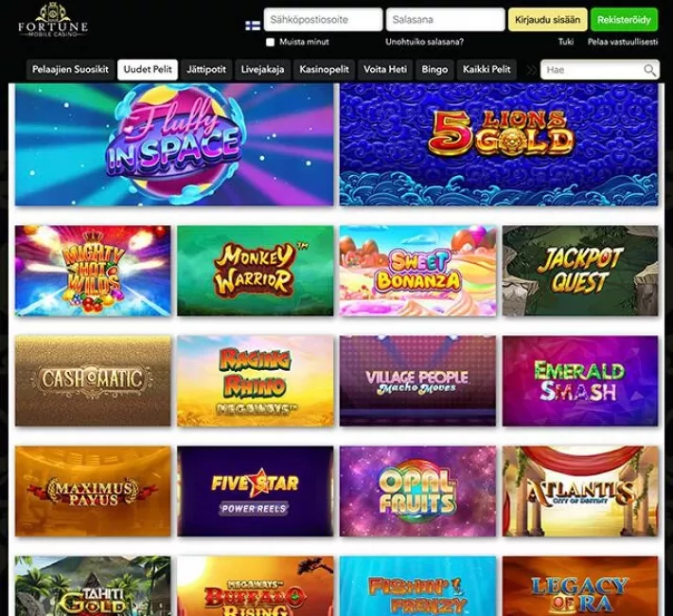Tick the Muista minut checkbox
Image resolution: width=673 pixels, height=616 pixels.
[x=270, y=42]
